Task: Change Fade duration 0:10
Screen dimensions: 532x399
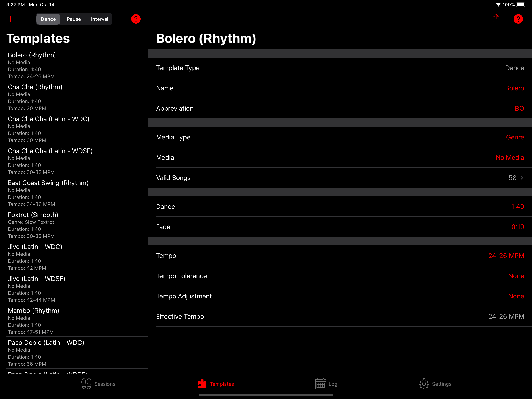Action: point(518,227)
